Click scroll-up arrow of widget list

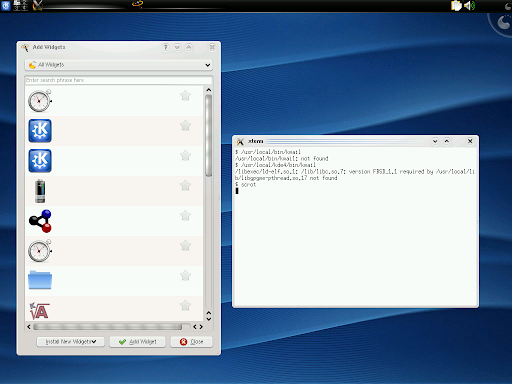pyautogui.click(x=209, y=90)
